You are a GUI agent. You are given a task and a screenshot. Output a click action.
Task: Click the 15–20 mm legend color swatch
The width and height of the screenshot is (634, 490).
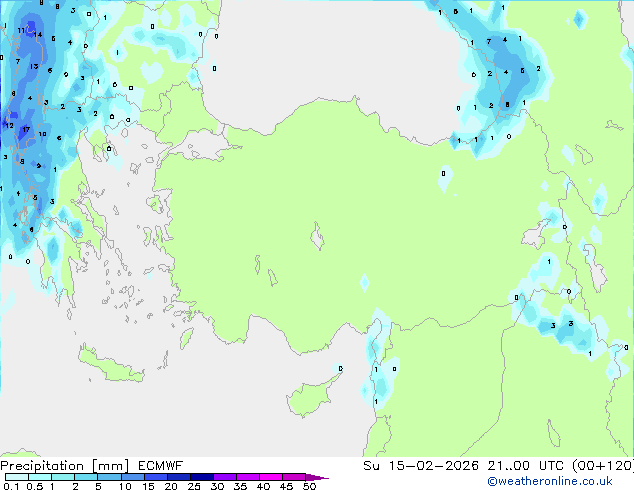[x=155, y=477]
